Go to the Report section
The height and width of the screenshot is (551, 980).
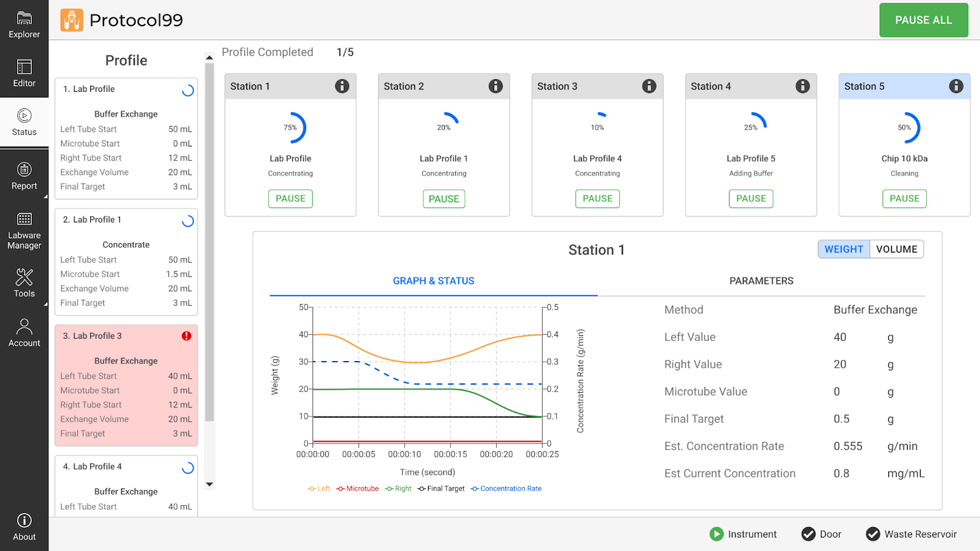click(x=24, y=176)
